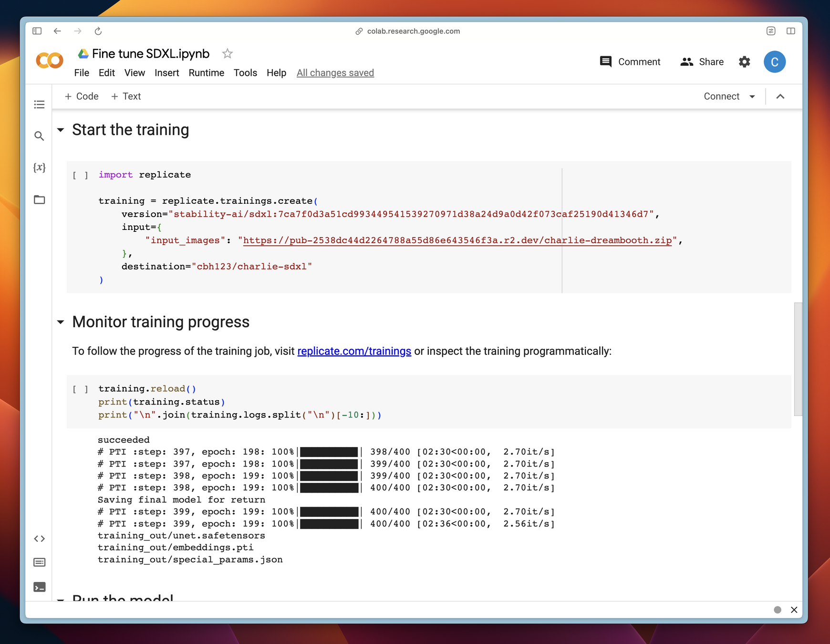This screenshot has width=830, height=644.
Task: Collapse the header with up chevron
Action: (x=780, y=96)
